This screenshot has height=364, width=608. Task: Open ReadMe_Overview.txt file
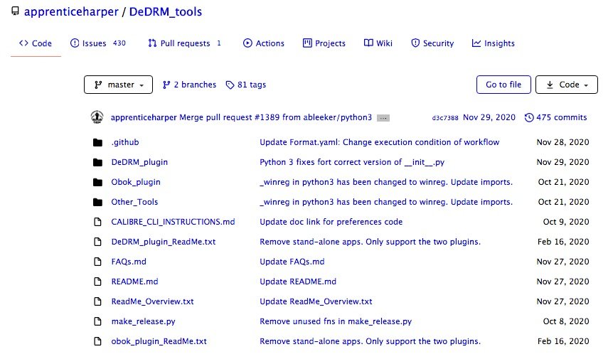tap(152, 301)
